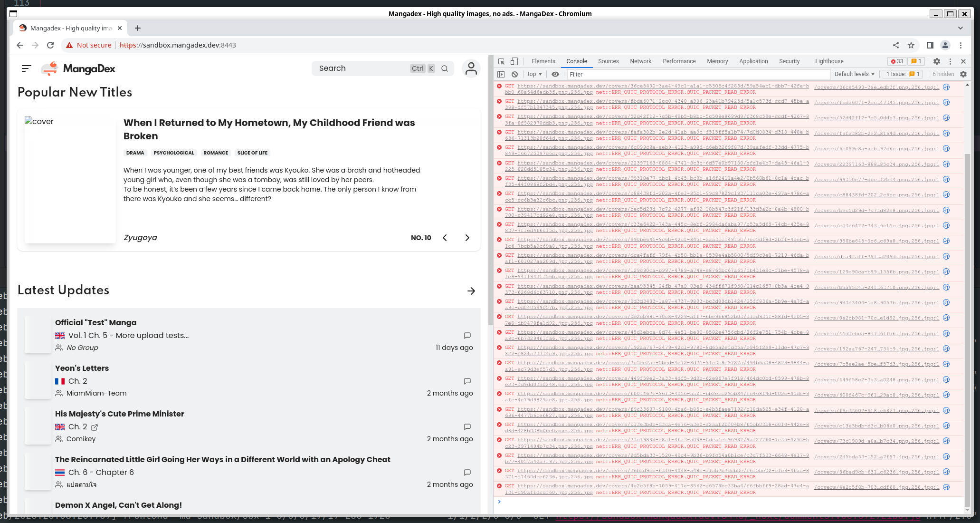Create a live expression with the eye icon
The image size is (980, 523).
(555, 74)
